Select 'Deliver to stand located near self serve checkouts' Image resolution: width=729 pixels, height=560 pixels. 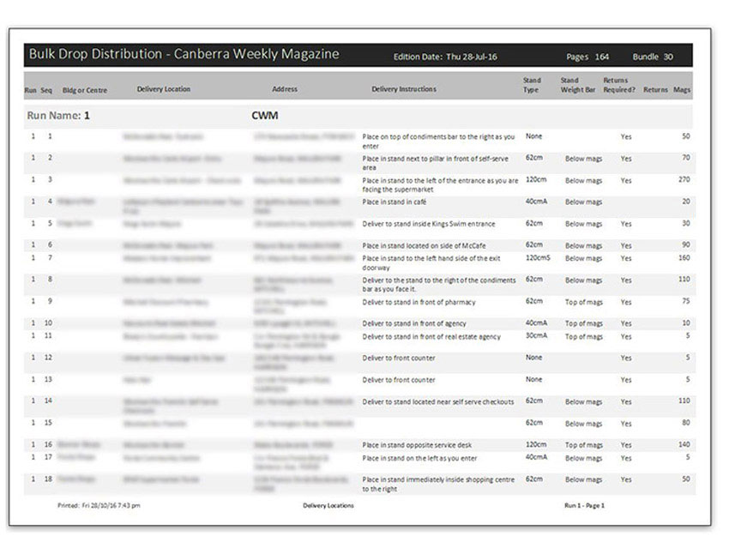pyautogui.click(x=438, y=401)
